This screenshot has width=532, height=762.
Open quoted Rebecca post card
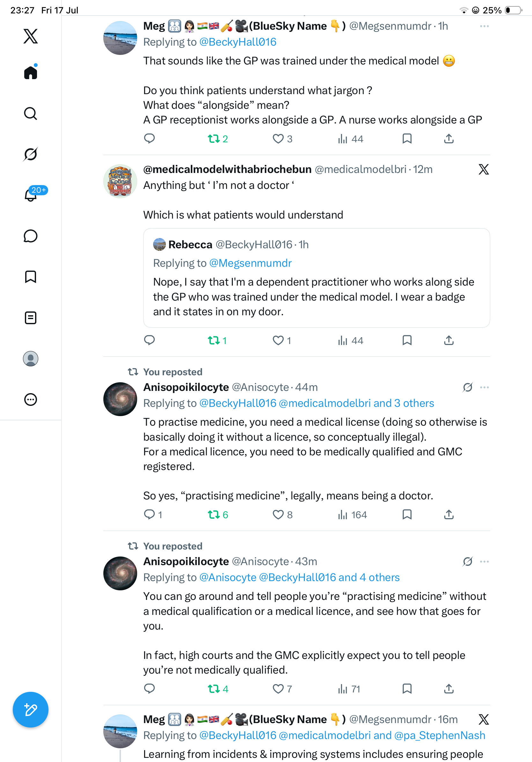316,278
